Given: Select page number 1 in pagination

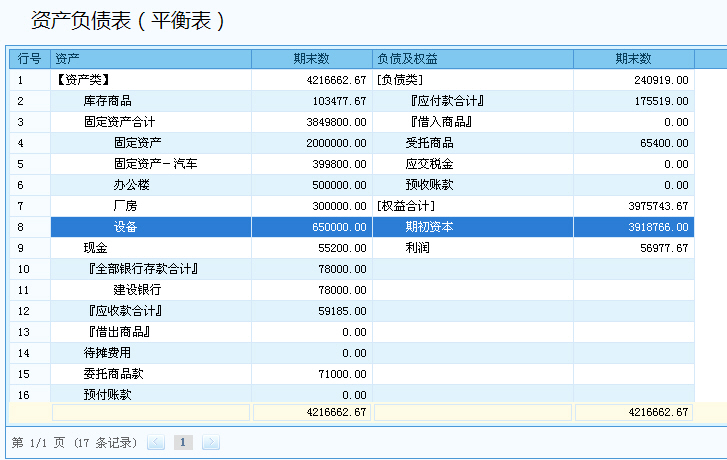Looking at the screenshot, I should coord(183,442).
